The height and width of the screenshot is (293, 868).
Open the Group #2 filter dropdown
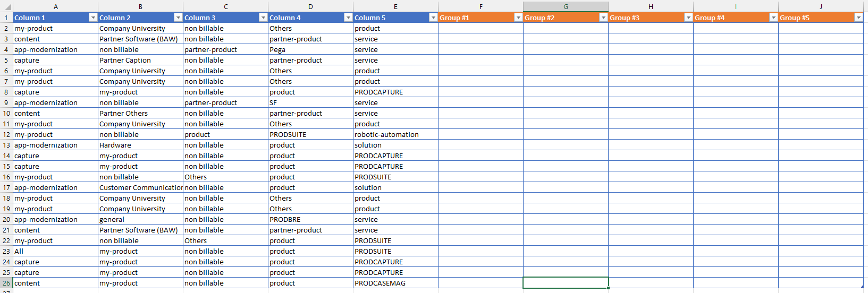coord(603,18)
